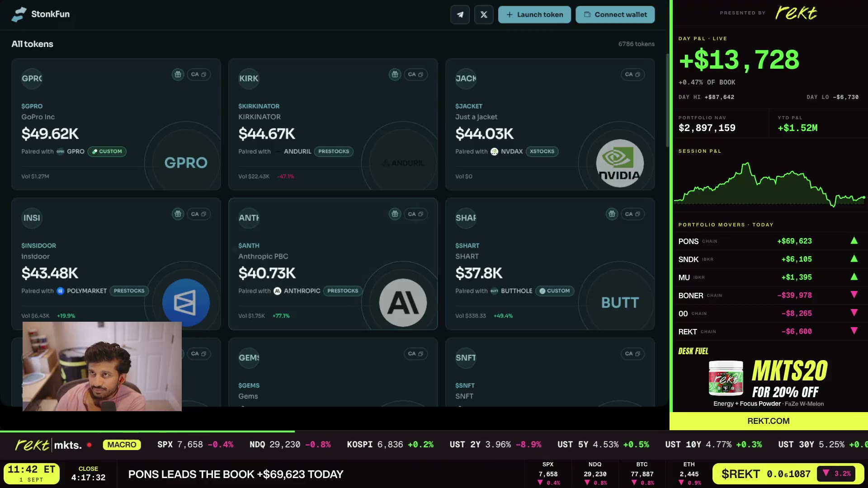Click the gift icon on the SHART card

(612, 214)
